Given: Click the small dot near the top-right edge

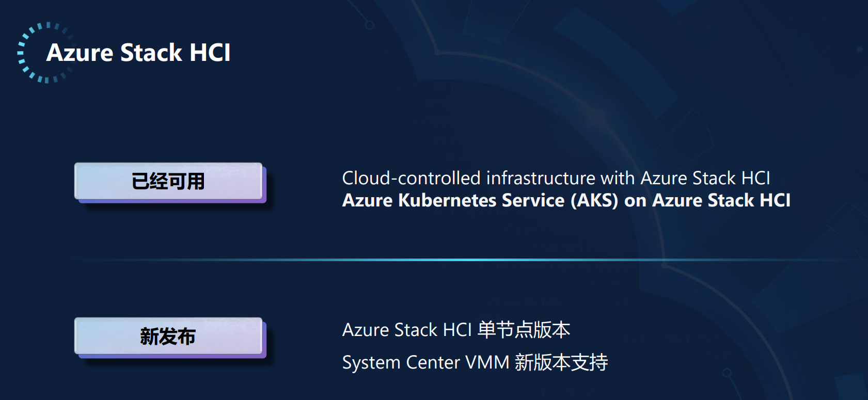Looking at the screenshot, I should tap(859, 50).
